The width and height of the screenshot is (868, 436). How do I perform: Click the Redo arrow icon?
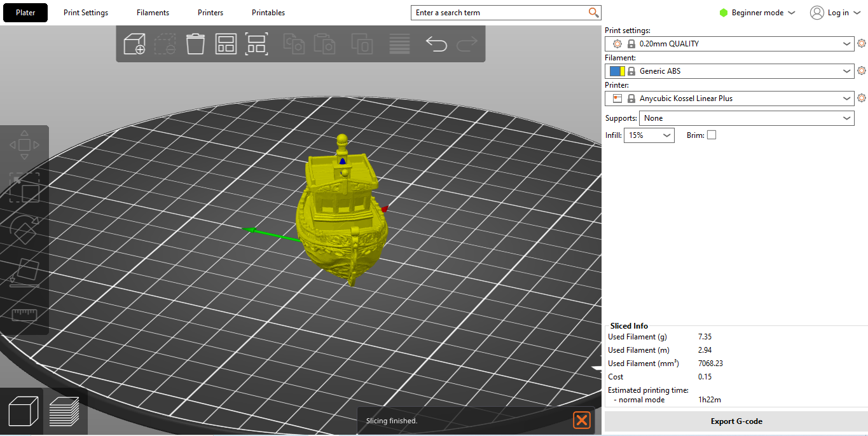467,44
